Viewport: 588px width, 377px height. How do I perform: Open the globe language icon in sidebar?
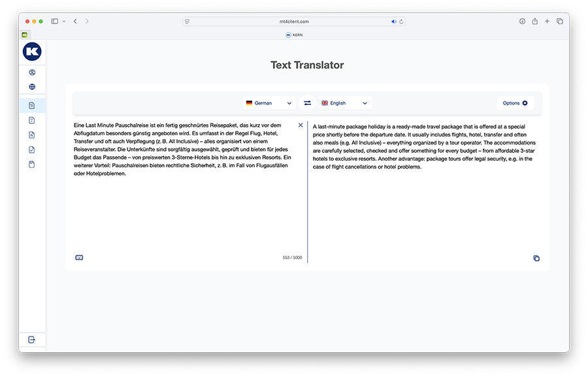pyautogui.click(x=32, y=87)
